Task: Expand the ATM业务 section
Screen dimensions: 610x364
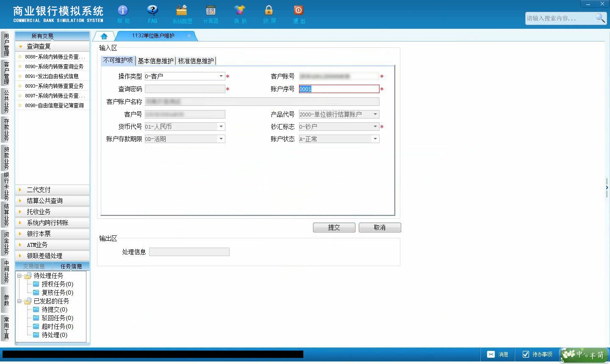Action: pos(52,245)
